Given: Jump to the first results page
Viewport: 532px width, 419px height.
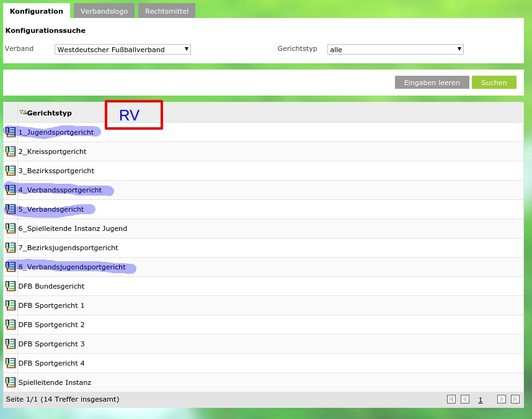Looking at the screenshot, I should [x=451, y=399].
